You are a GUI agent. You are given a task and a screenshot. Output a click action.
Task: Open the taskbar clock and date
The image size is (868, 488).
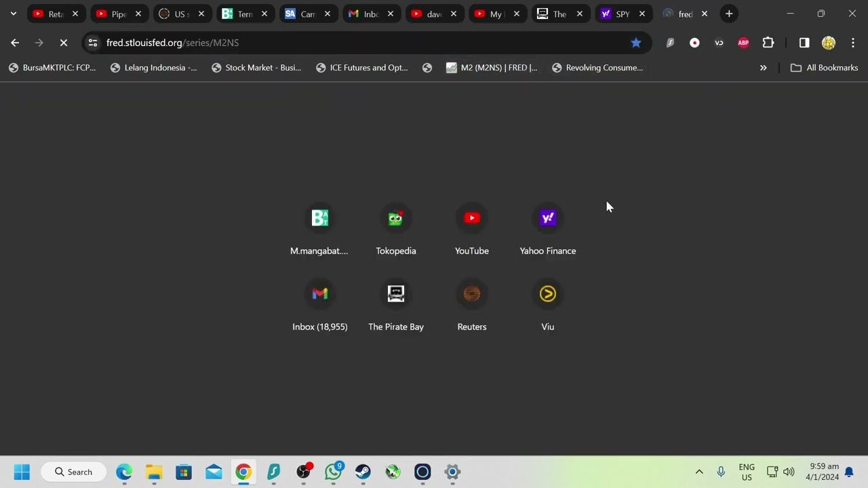click(x=822, y=472)
